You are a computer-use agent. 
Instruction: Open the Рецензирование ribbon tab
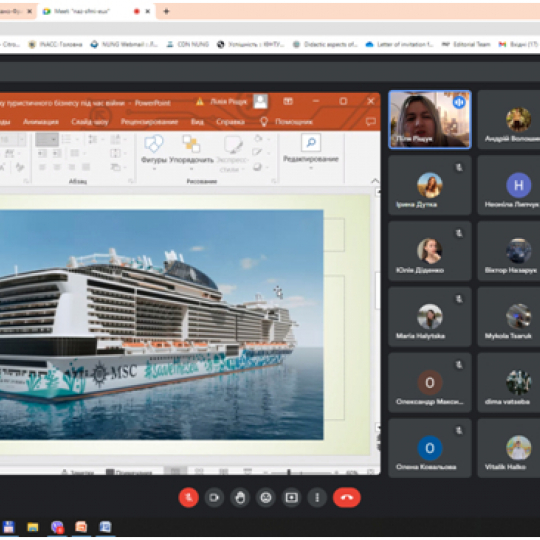[x=149, y=122]
